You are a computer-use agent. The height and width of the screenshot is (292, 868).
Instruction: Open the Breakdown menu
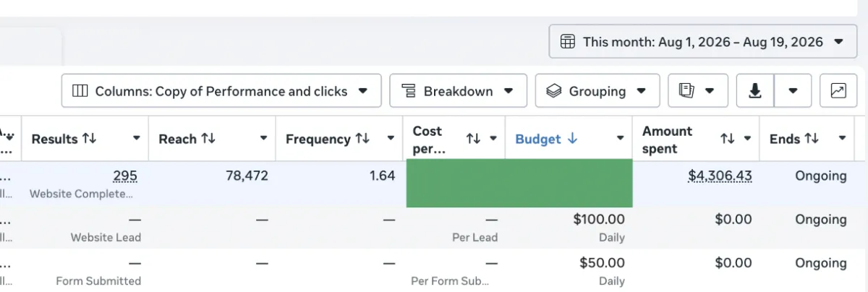(458, 91)
